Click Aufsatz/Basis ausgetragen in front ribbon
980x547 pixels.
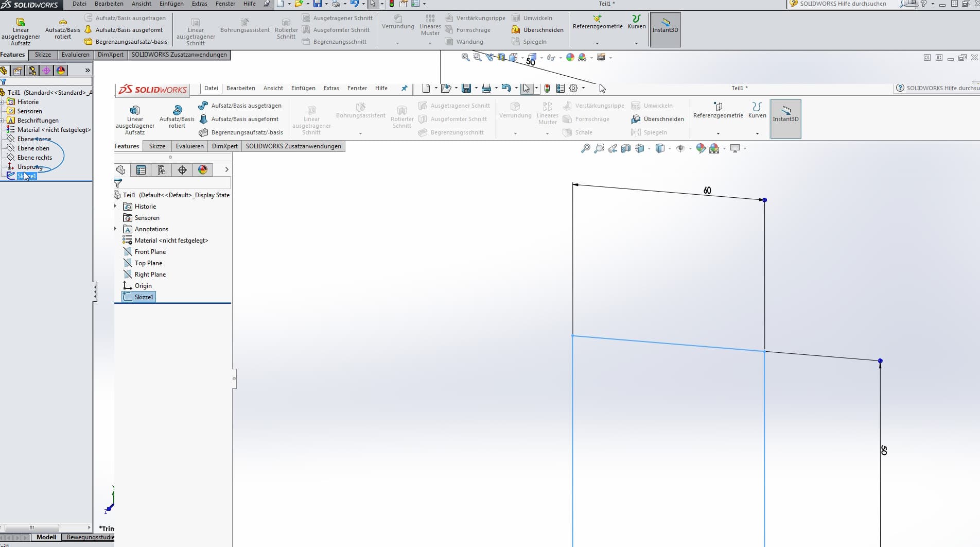pos(240,106)
